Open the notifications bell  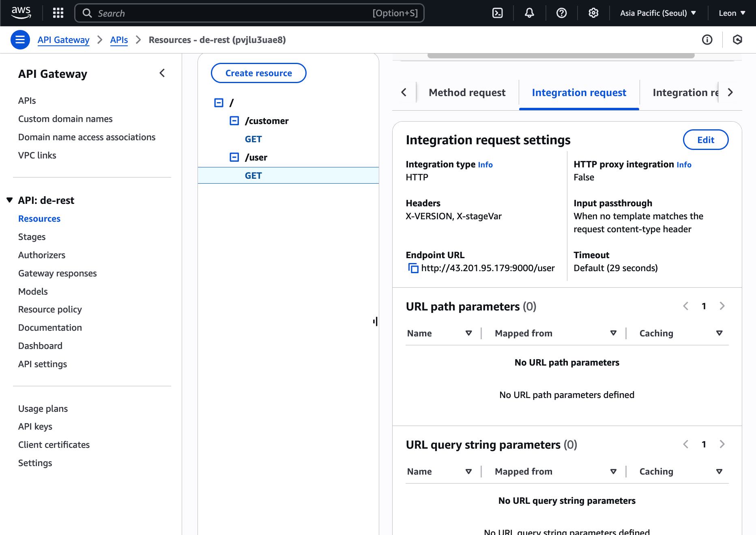529,13
